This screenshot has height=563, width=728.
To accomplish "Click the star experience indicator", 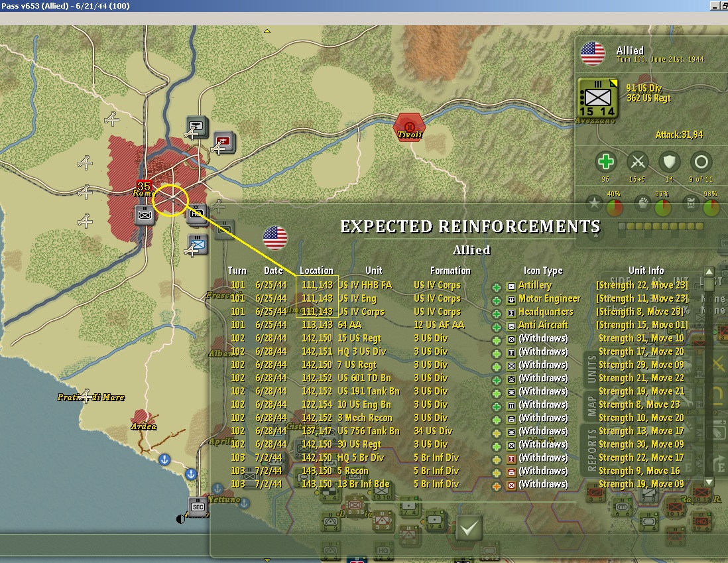I will [594, 203].
